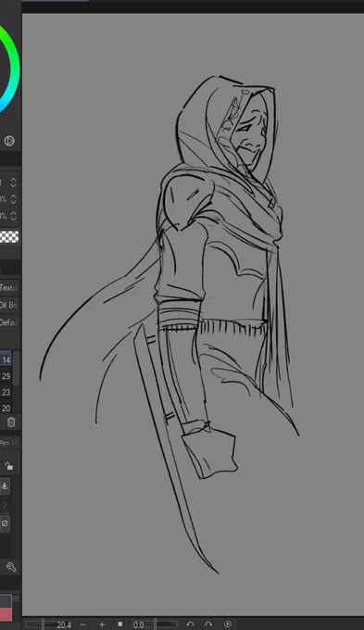Click the hue ring of the color wheel
Image resolution: width=364 pixels, height=630 pixels.
(14, 69)
